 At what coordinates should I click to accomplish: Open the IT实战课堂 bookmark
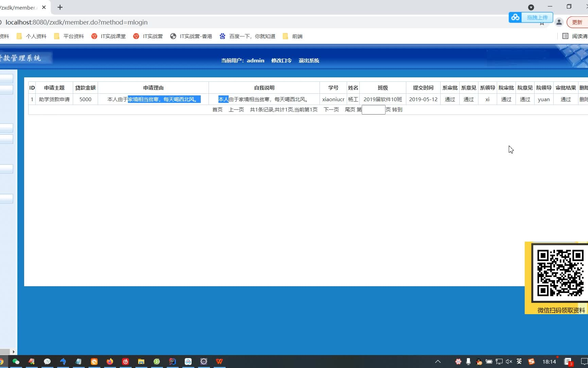coord(113,36)
